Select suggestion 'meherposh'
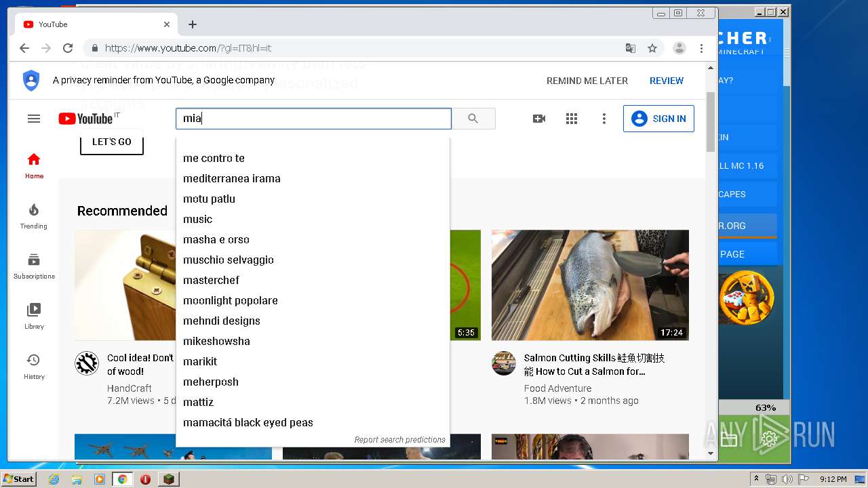 click(313, 382)
